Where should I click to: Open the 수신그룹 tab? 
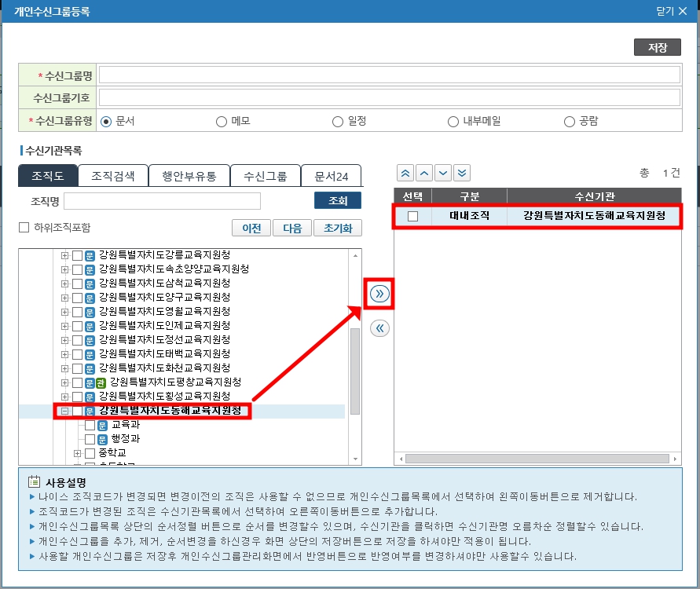tap(266, 176)
